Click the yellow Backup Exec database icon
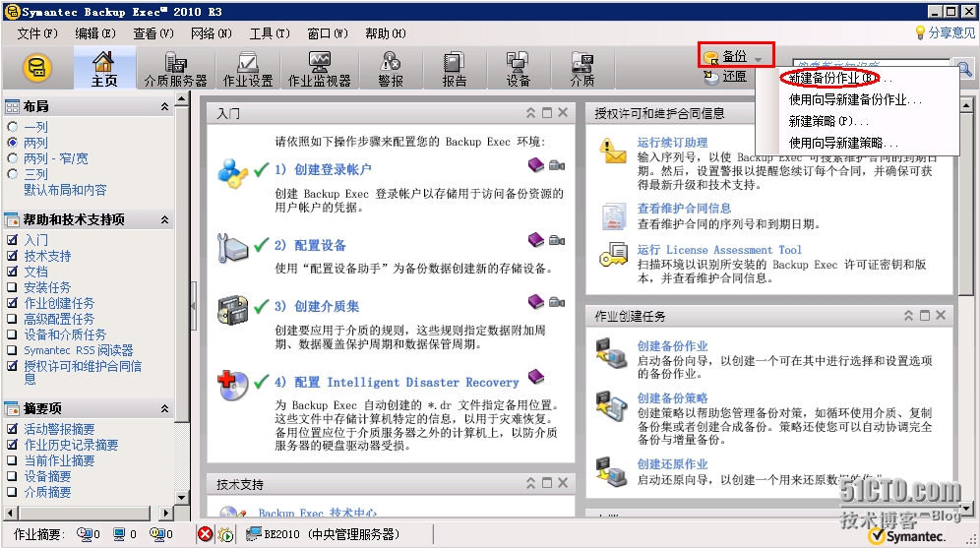The width and height of the screenshot is (980, 548). pos(37,68)
